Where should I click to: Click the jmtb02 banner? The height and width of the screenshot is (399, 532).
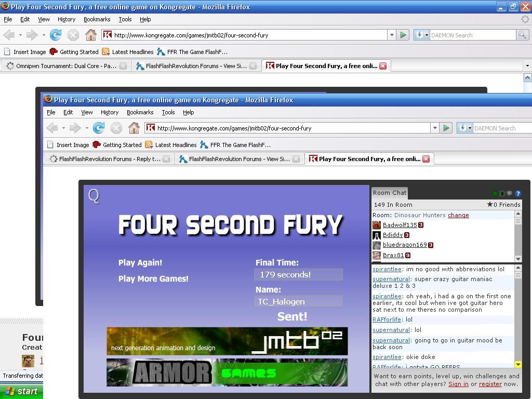coord(227,341)
